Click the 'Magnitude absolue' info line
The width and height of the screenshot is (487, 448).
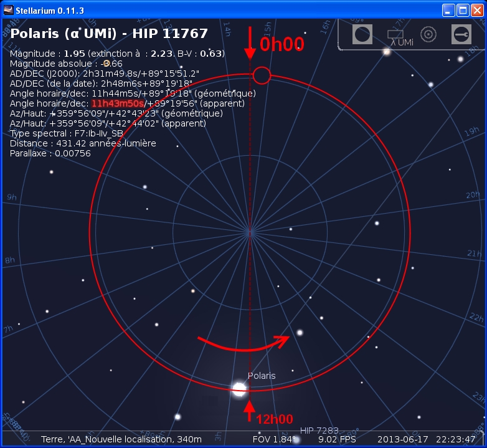pyautogui.click(x=66, y=64)
